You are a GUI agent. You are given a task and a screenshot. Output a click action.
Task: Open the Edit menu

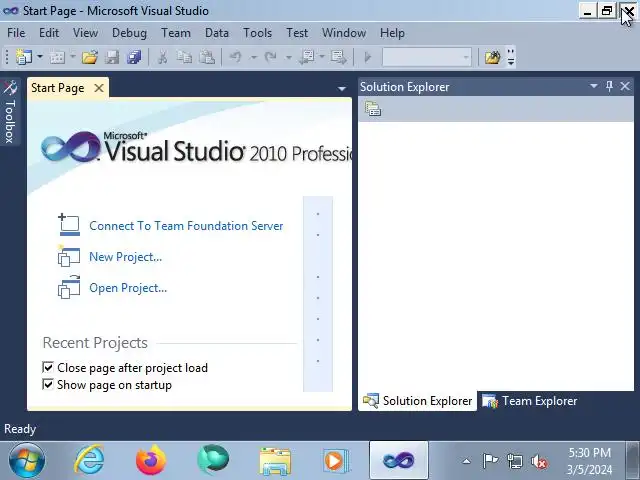(49, 33)
